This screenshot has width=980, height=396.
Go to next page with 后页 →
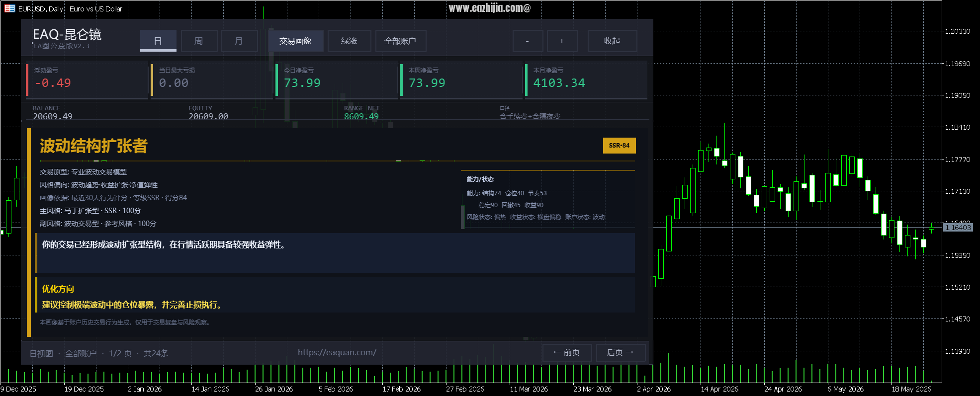coord(621,352)
